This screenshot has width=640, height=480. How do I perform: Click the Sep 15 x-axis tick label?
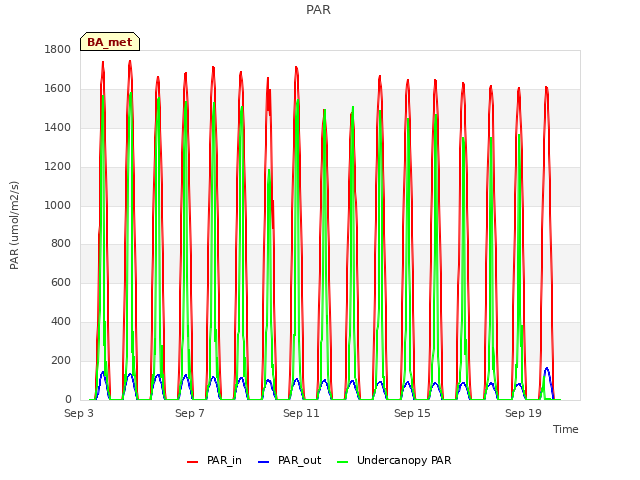click(412, 413)
